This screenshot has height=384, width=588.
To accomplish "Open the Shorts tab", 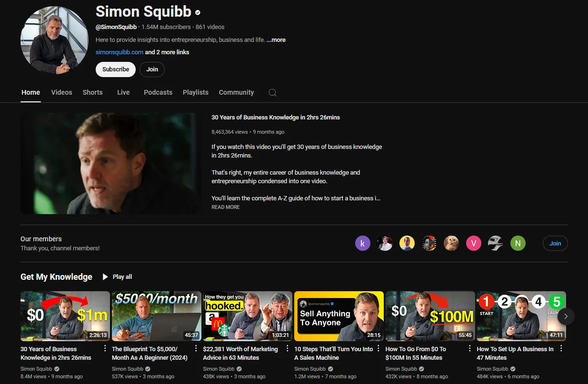I will click(x=92, y=92).
